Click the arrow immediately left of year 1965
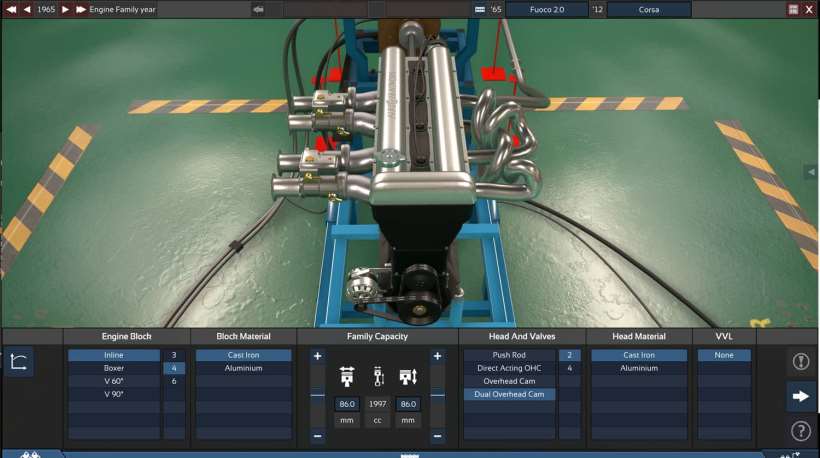The width and height of the screenshot is (820, 458). 27,9
